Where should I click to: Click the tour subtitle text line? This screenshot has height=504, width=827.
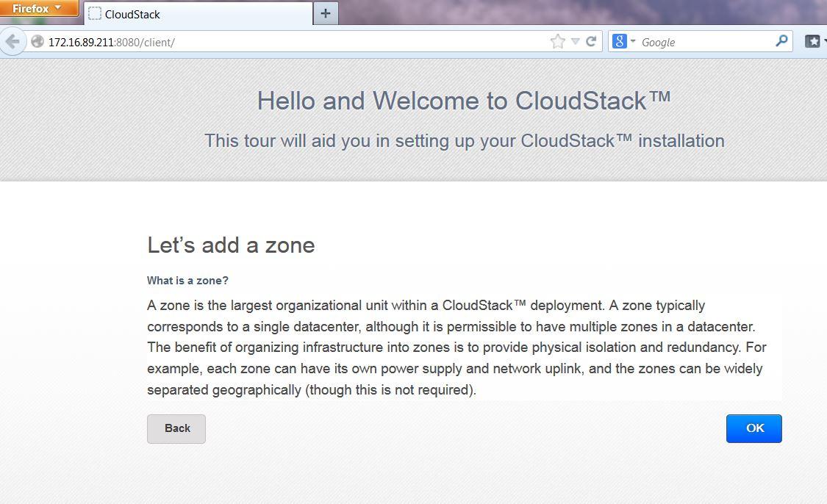point(464,141)
